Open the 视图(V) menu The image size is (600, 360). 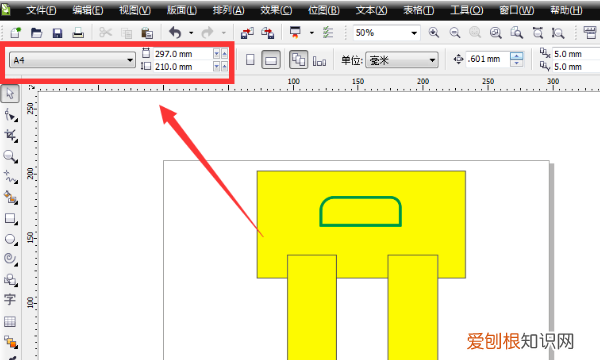coord(135,10)
